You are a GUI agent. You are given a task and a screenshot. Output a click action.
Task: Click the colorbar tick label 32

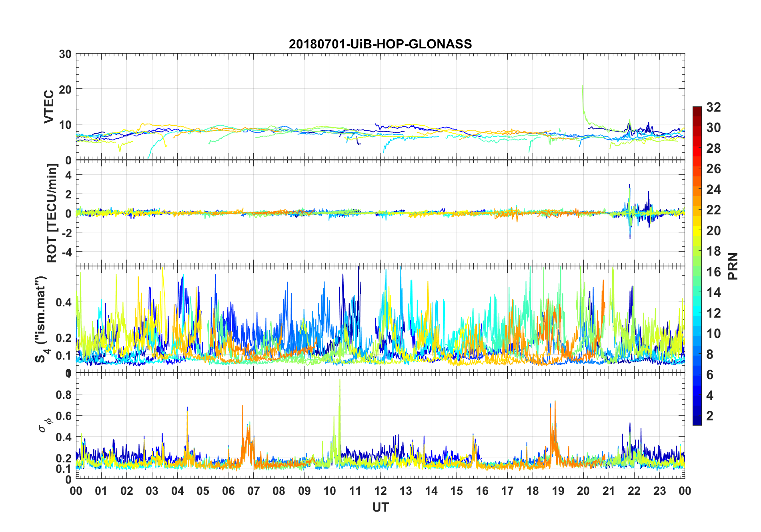[713, 107]
